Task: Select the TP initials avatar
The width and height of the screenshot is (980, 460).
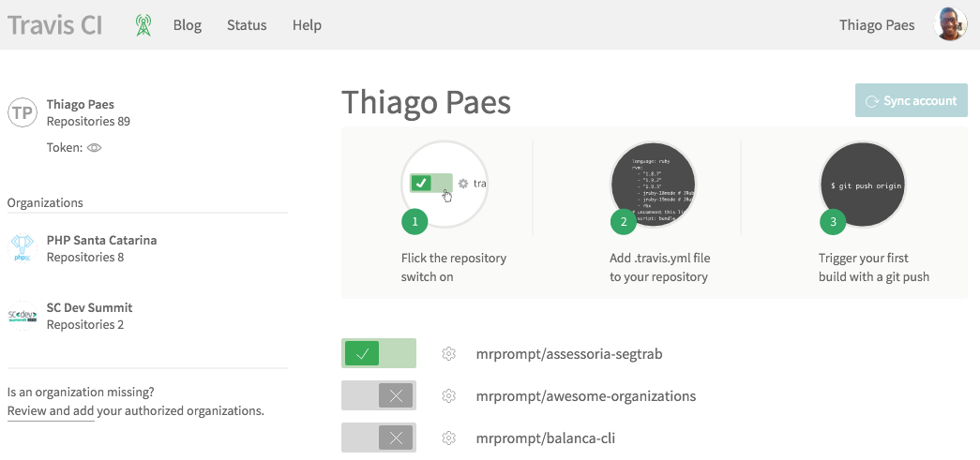Action: click(x=23, y=112)
